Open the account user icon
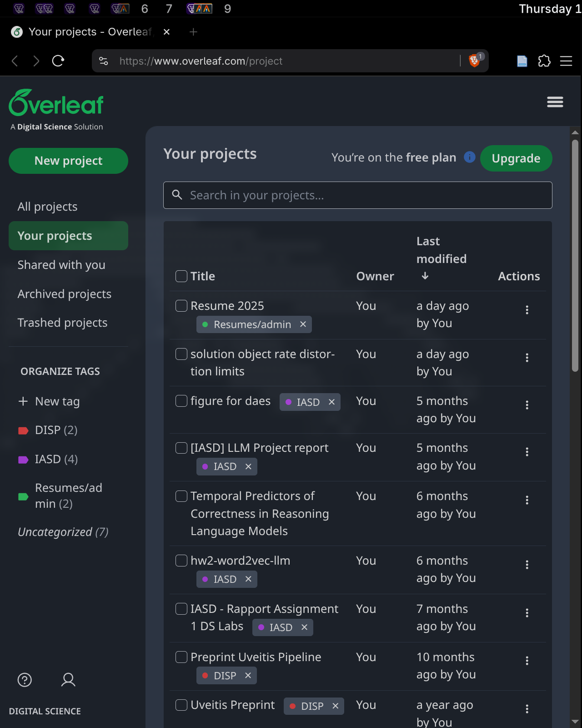 68,680
